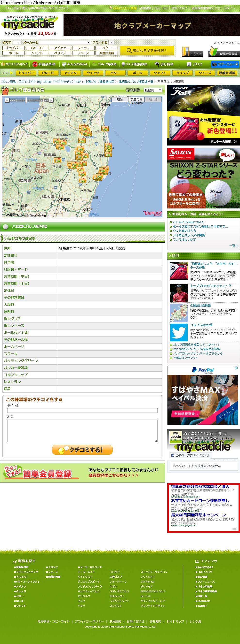The height and width of the screenshot is (644, 240).
Task: Click the 新規会員登録 button
Action: pos(224,52)
